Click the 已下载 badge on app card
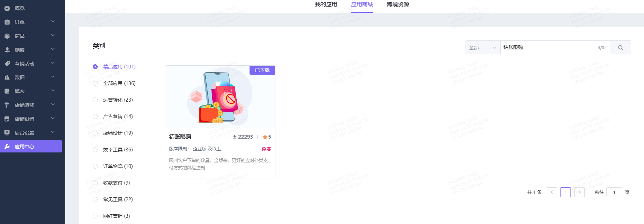This screenshot has width=644, height=224. point(262,70)
